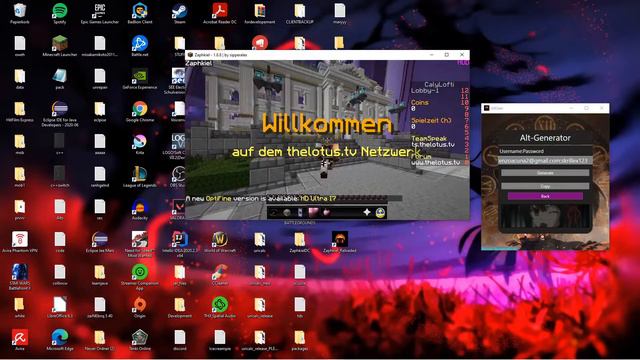640x360 pixels.
Task: Open GeForce Experience shortcut
Action: 140,77
